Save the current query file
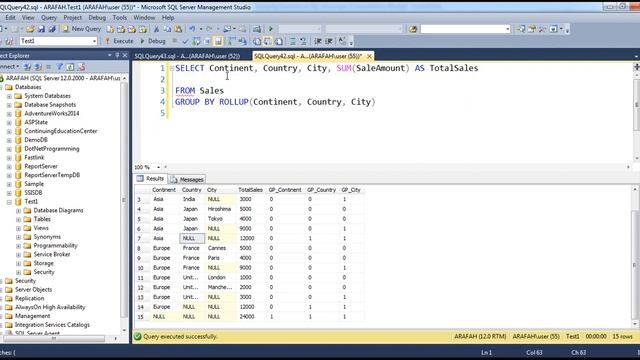 pyautogui.click(x=41, y=29)
